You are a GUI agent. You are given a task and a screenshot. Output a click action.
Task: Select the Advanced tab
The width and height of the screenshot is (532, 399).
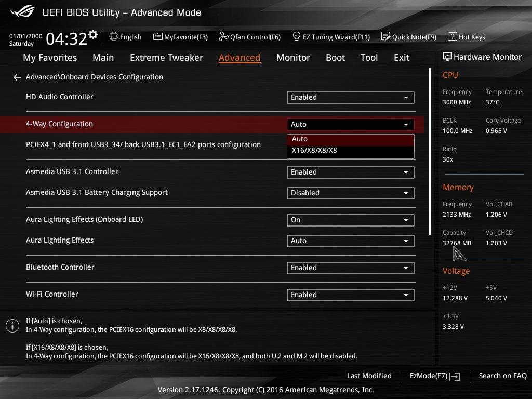click(240, 58)
